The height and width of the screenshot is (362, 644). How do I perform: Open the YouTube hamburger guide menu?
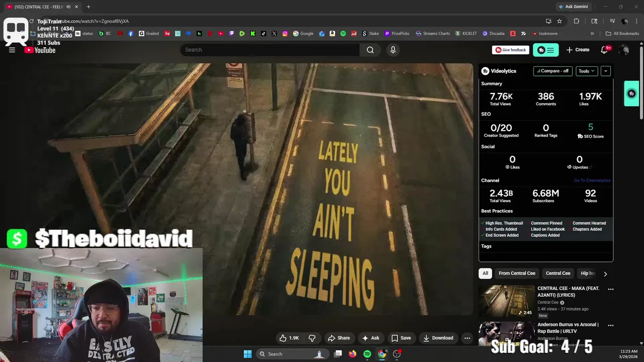coord(12,50)
